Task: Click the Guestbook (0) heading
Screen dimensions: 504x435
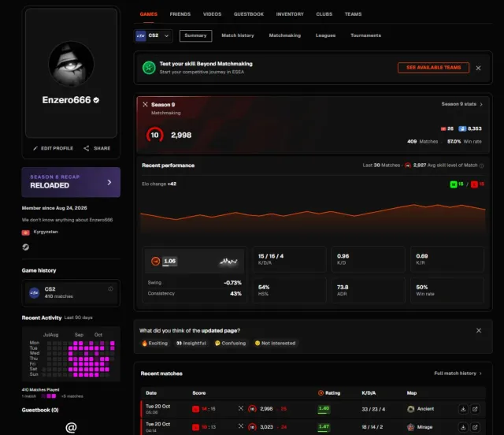Action: click(40, 410)
